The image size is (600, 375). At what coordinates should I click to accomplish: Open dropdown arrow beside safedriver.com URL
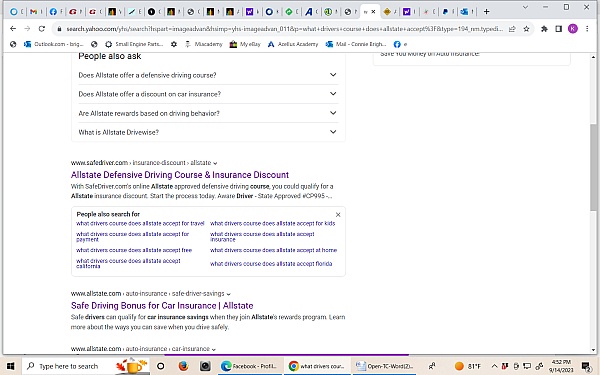[x=215, y=163]
